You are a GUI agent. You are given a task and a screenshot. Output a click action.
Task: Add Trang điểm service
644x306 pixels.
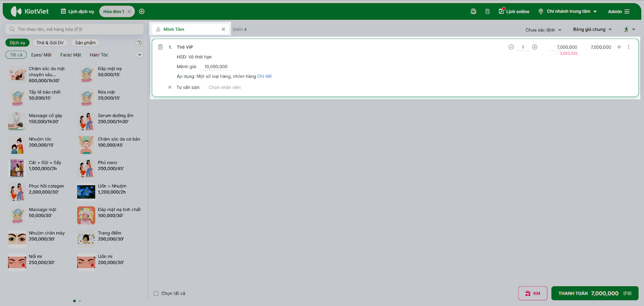109,239
